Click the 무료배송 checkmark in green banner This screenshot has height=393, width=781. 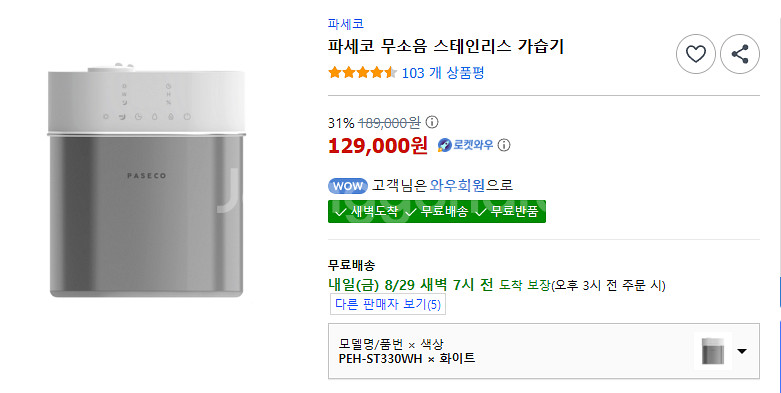[437, 212]
